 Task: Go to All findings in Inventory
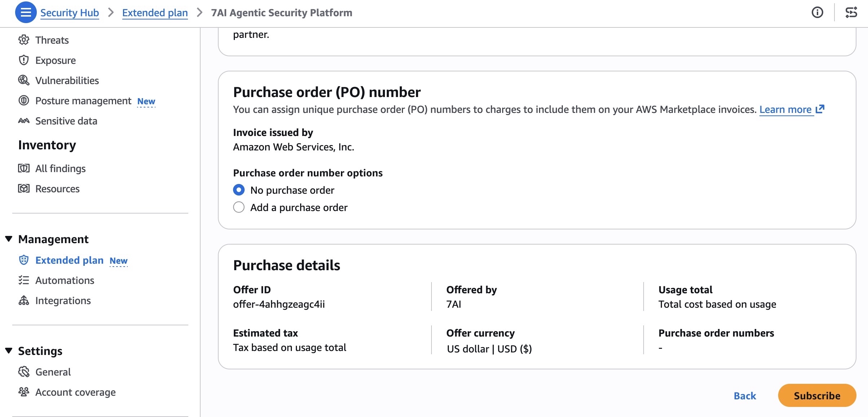tap(60, 168)
